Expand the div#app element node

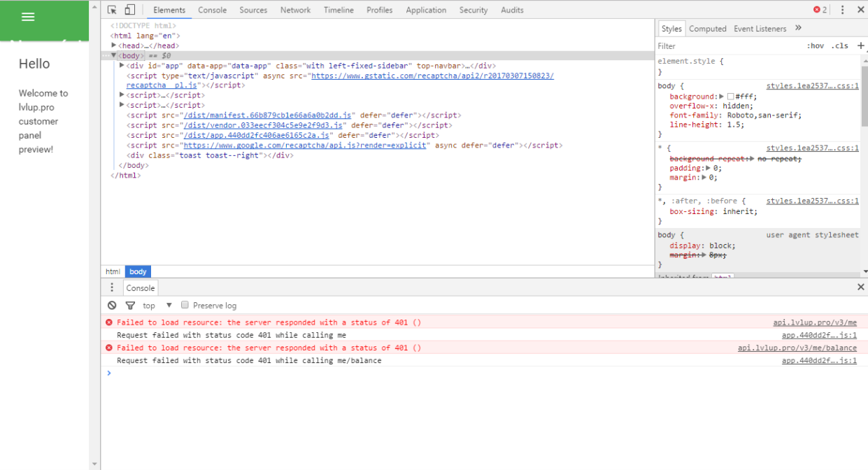(x=122, y=66)
